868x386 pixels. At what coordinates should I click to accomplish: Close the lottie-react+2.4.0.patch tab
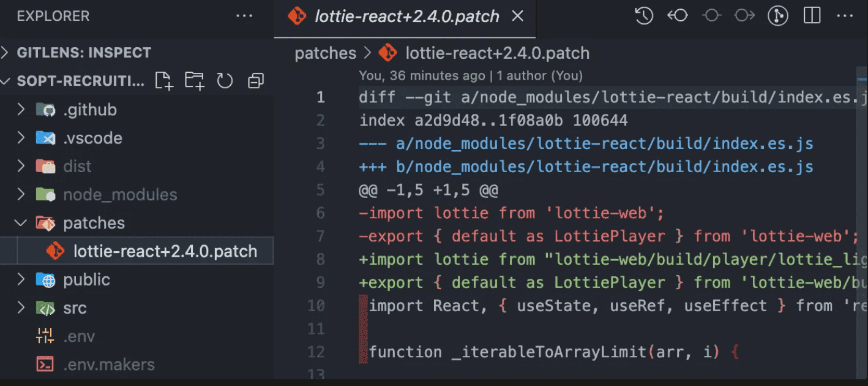coord(517,17)
